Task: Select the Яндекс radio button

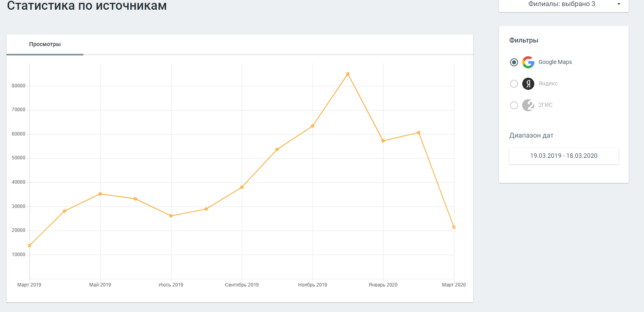Action: 514,84
